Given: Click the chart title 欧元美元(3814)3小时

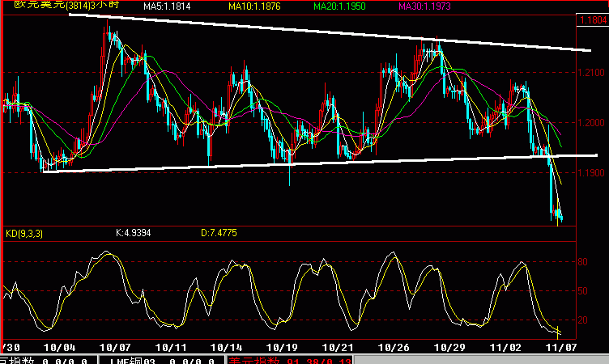Looking at the screenshot, I should coord(66,5).
